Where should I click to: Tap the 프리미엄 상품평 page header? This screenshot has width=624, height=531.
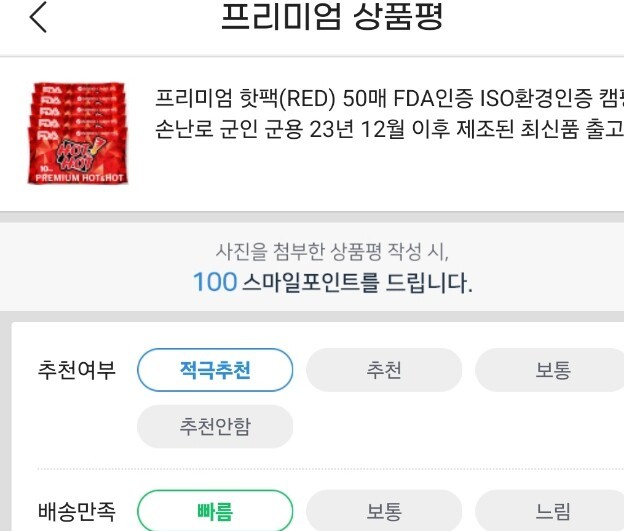(x=332, y=17)
